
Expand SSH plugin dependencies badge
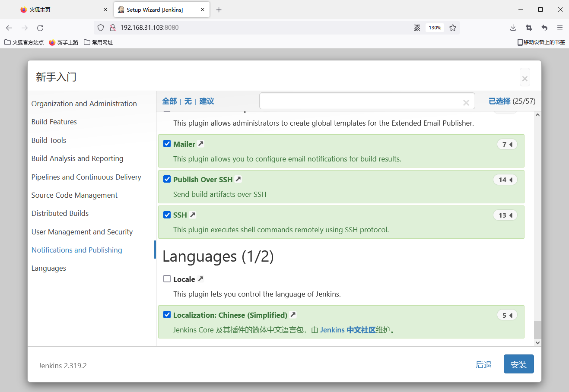click(x=505, y=215)
